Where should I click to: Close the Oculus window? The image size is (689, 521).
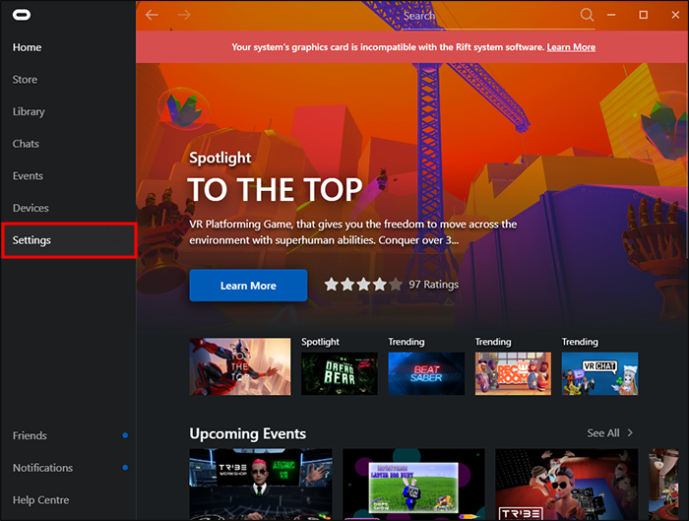coord(675,15)
